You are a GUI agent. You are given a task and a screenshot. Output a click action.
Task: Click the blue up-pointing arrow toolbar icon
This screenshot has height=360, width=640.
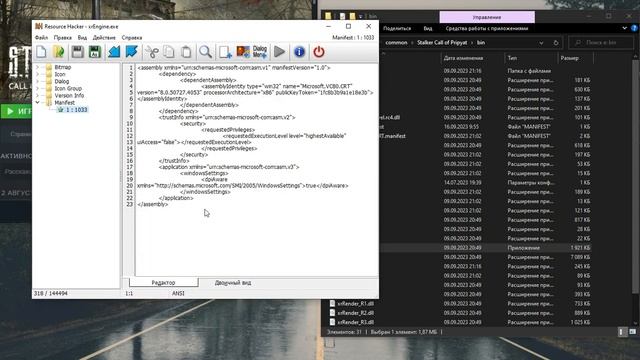[x=114, y=52]
